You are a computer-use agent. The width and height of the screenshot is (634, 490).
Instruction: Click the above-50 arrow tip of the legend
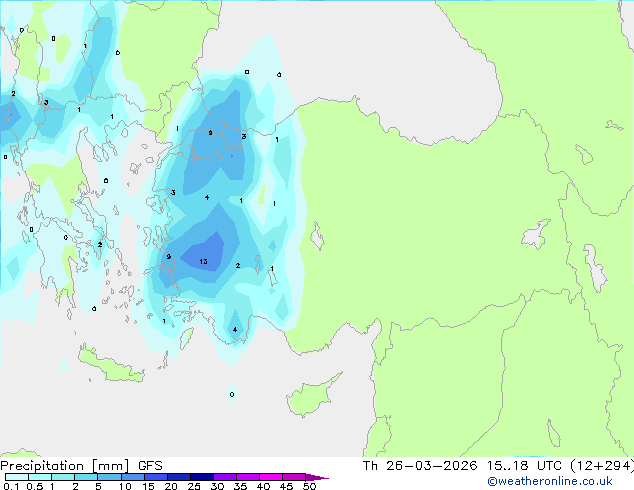317,477
